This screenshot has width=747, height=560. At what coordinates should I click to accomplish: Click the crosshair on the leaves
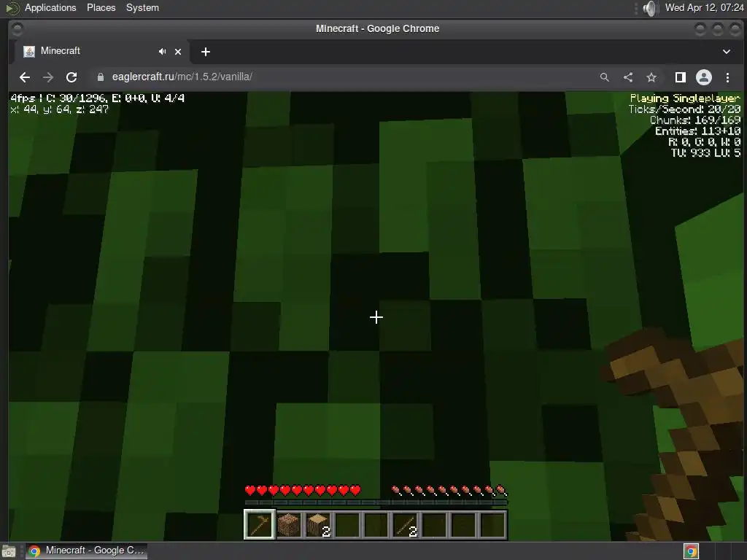coord(376,317)
